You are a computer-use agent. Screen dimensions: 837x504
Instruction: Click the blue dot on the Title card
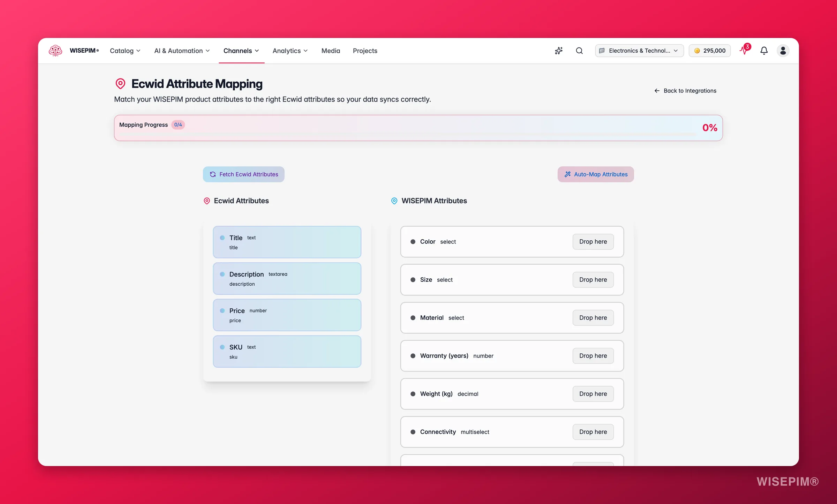click(222, 238)
